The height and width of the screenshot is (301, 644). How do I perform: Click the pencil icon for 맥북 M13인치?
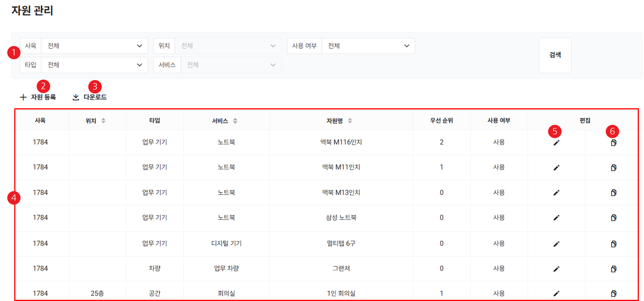pyautogui.click(x=556, y=193)
